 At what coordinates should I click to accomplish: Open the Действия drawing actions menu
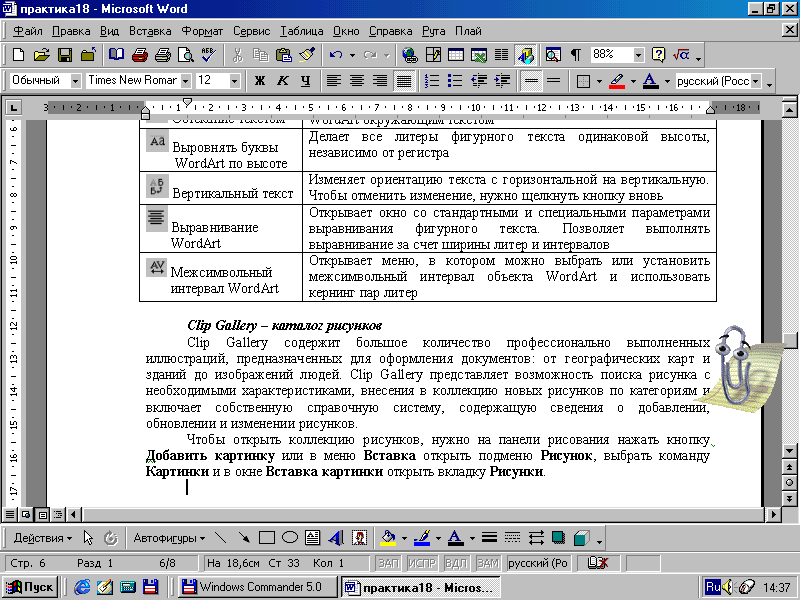coord(43,538)
